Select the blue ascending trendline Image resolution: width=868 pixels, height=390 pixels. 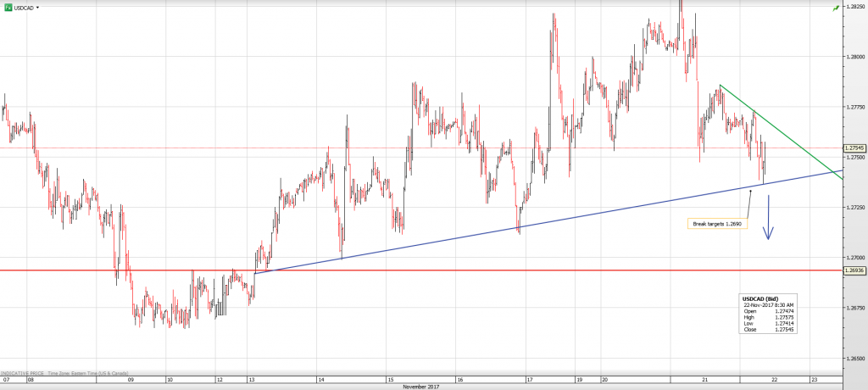point(509,229)
